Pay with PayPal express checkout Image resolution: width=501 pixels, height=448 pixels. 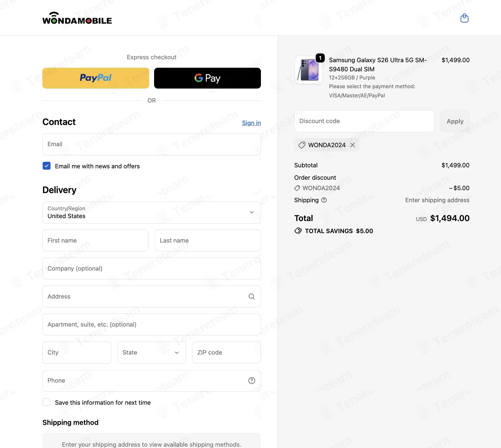pyautogui.click(x=96, y=78)
